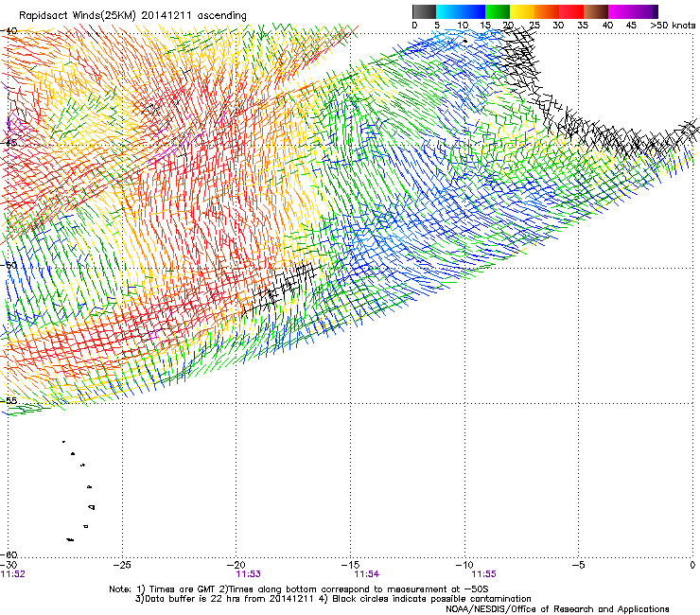The width and height of the screenshot is (700, 615).
Task: Click the note line 'Times are GMT'
Action: [183, 589]
